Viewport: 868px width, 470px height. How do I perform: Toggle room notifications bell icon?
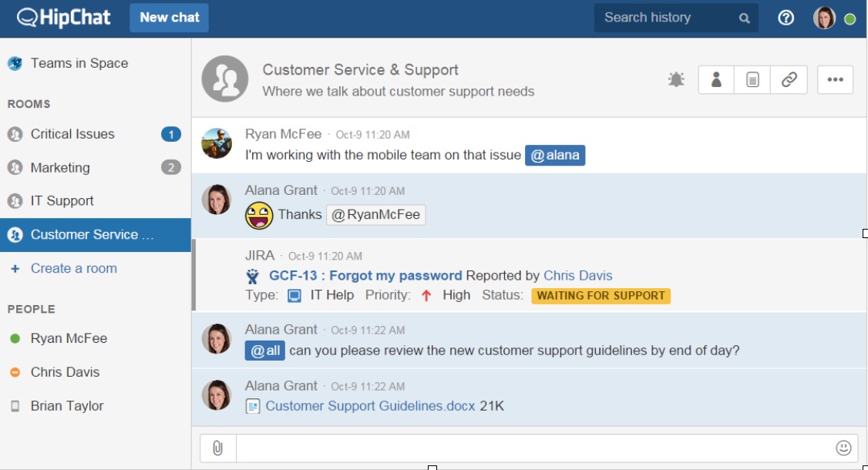(x=676, y=79)
